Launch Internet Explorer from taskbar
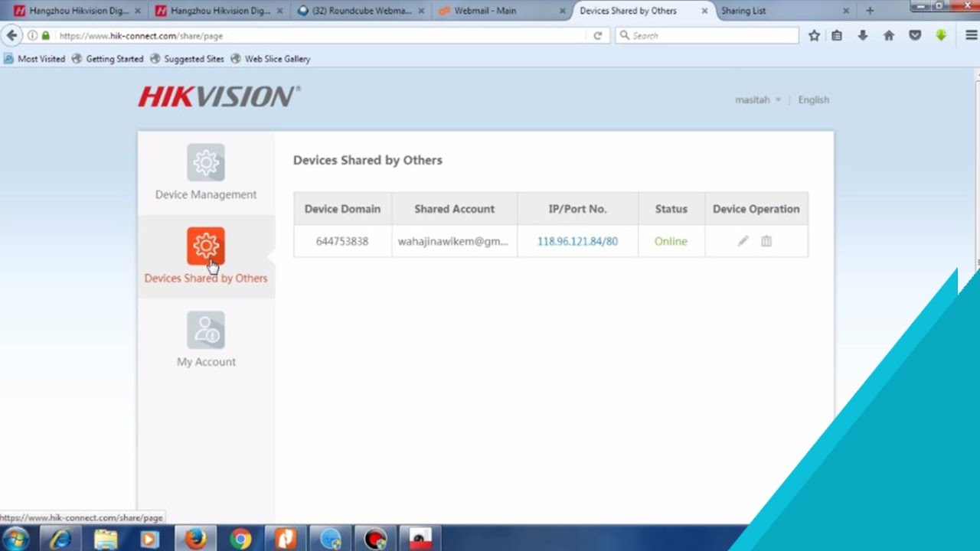Screen dimensions: 980x551 coord(60,539)
